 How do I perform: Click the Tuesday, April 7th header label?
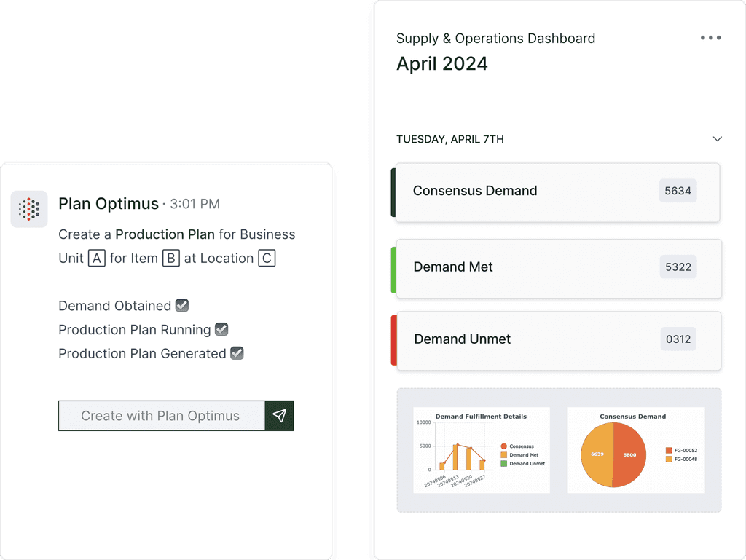click(x=450, y=139)
